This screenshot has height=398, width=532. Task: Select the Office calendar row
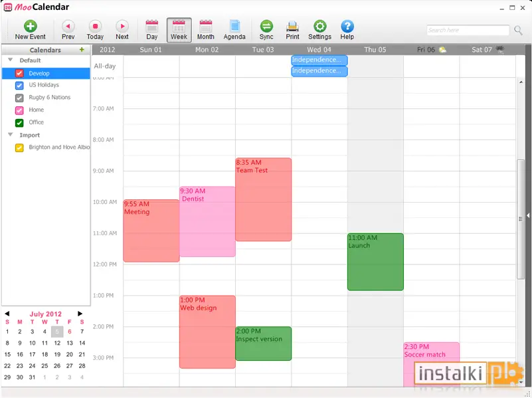(46, 122)
